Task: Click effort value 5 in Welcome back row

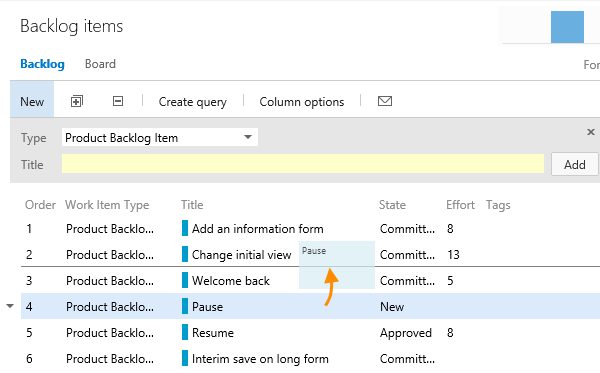Action: [x=450, y=281]
